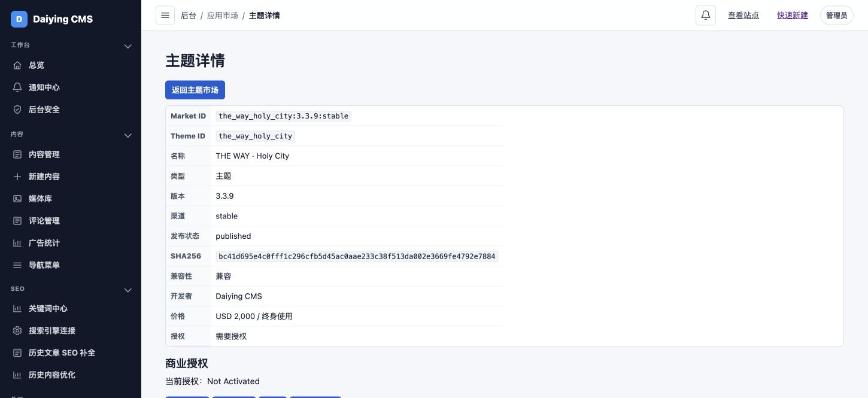Image resolution: width=868 pixels, height=398 pixels.
Task: Click 返回主题市场 button
Action: click(x=195, y=90)
